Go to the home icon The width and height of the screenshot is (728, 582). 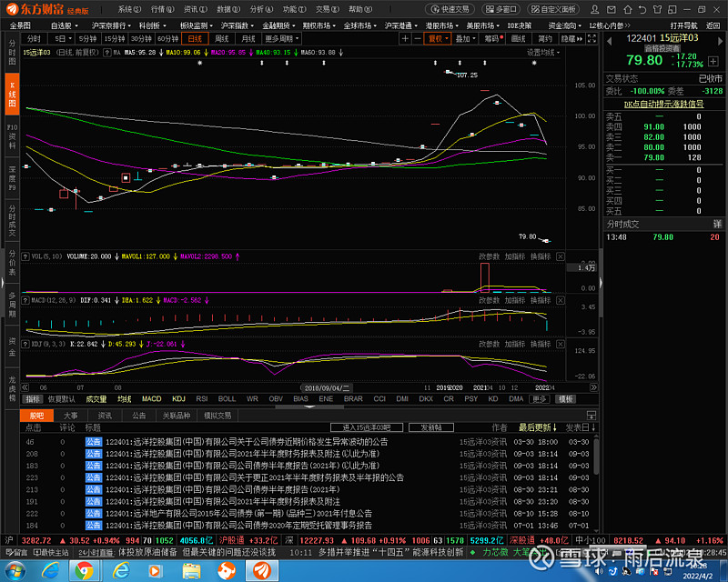pos(627,9)
